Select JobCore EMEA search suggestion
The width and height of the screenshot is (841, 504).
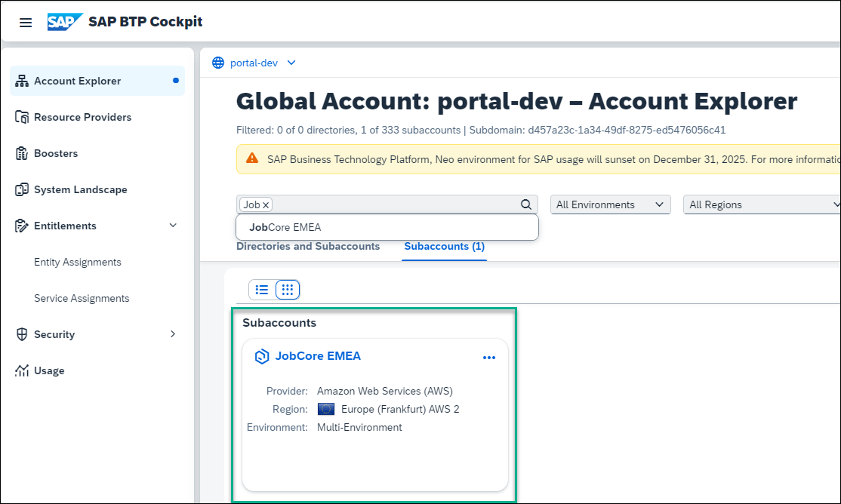(387, 227)
